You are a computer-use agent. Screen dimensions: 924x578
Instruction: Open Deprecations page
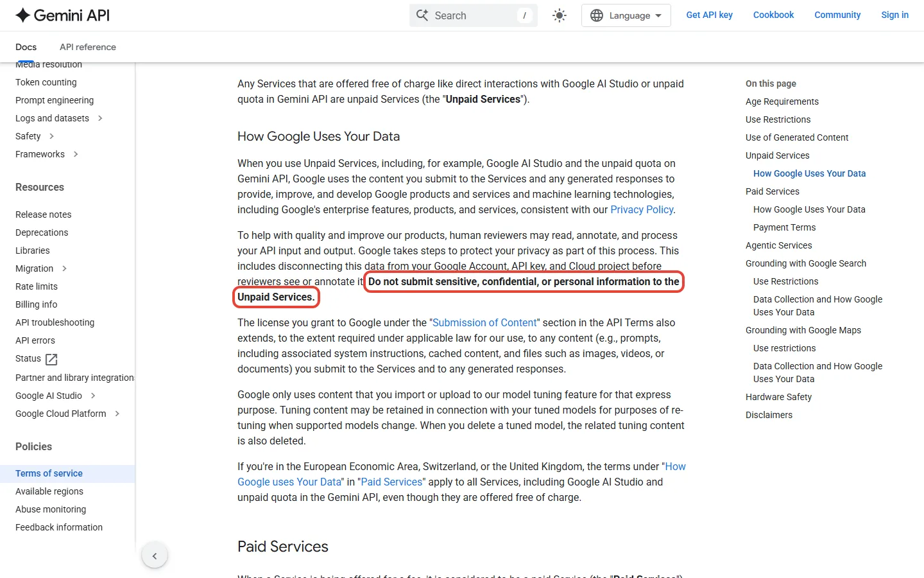tap(42, 232)
